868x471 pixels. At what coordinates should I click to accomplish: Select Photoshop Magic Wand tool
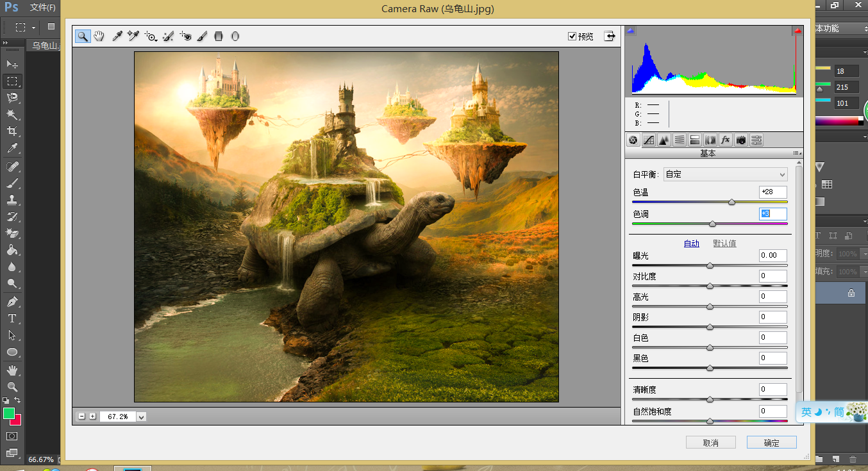pos(12,115)
